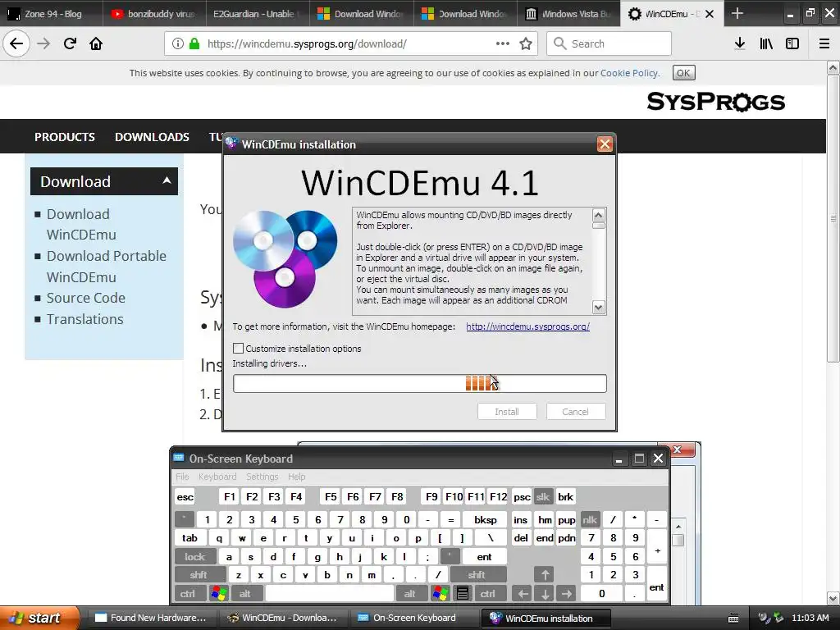Image resolution: width=840 pixels, height=630 pixels.
Task: Open the Firefox hamburger menu
Action: (824, 43)
